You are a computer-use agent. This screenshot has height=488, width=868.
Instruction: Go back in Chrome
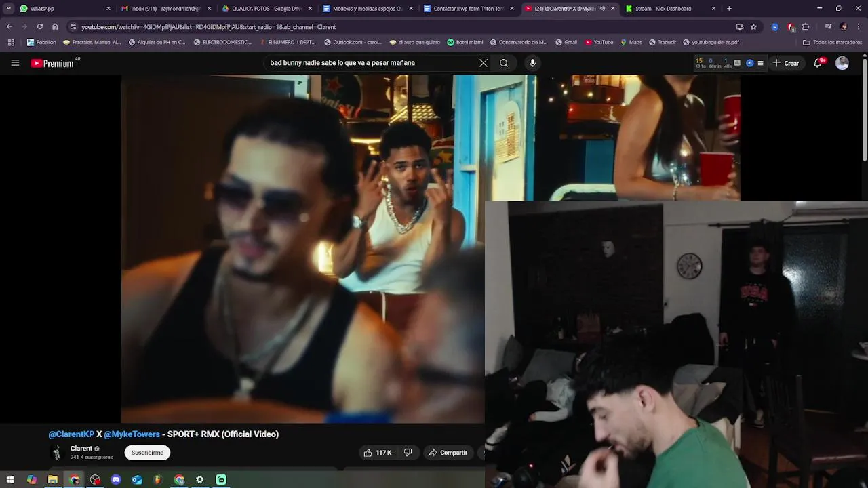[x=9, y=27]
